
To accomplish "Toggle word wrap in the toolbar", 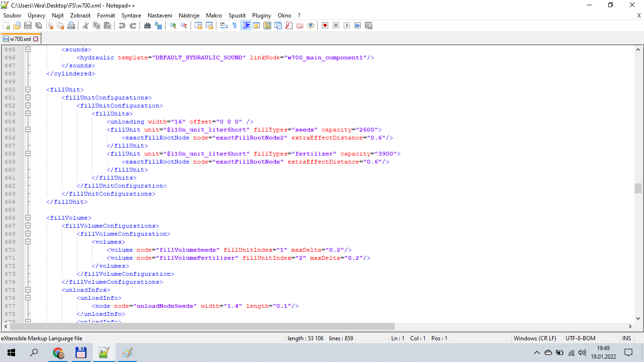I will click(x=224, y=25).
